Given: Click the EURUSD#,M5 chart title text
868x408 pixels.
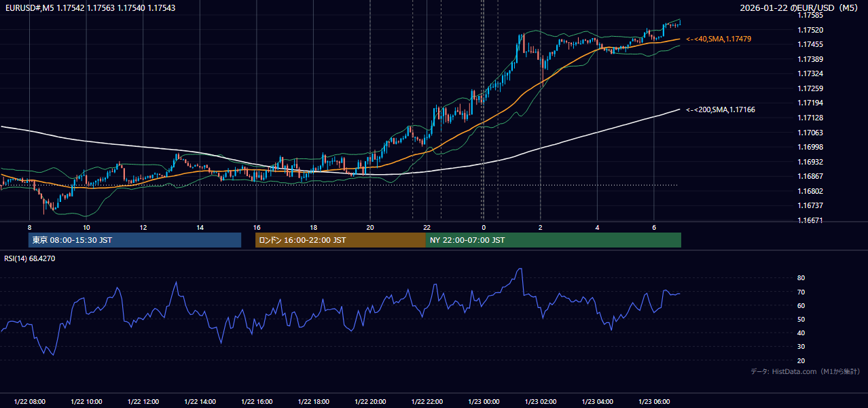Looking at the screenshot, I should 89,8.
